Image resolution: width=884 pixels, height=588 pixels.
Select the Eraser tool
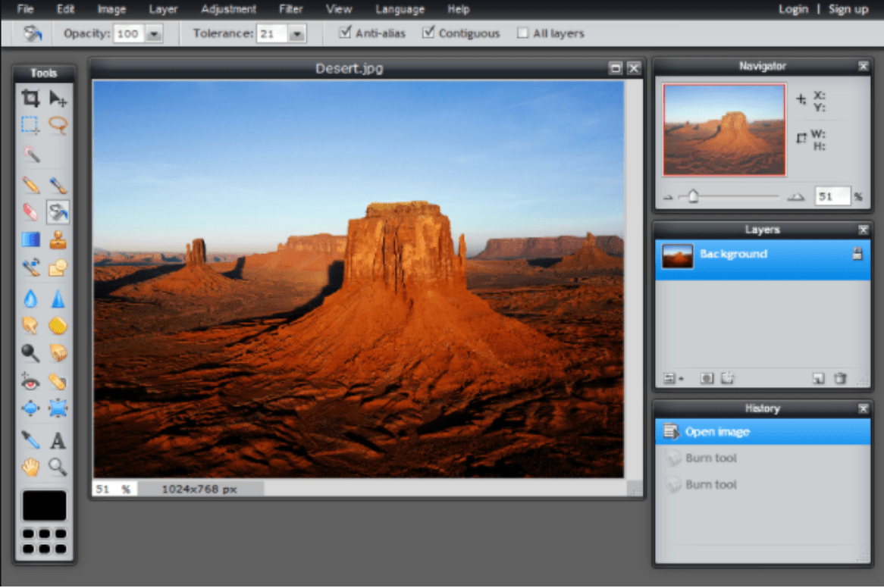(x=30, y=211)
